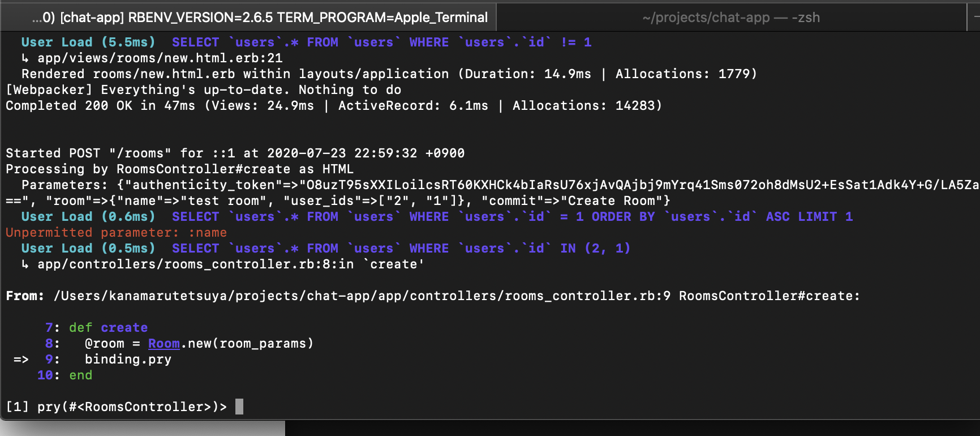Viewport: 980px width, 436px height.
Task: Click the 'Parameters:' authenticity_token line
Action: [500, 185]
